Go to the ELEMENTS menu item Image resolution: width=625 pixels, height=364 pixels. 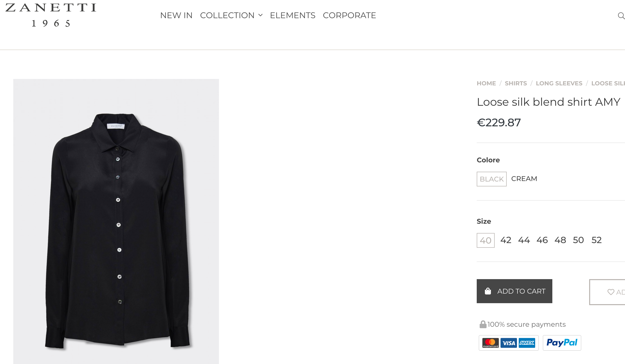pos(293,15)
